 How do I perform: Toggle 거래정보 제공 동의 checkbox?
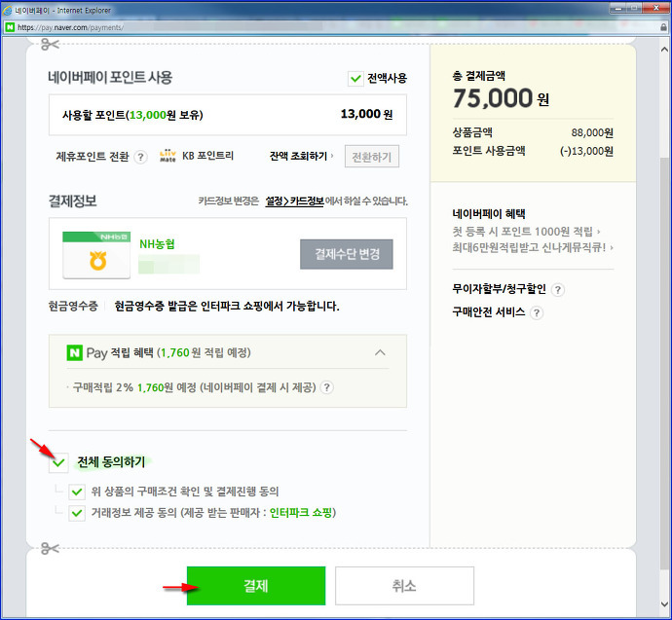[77, 513]
